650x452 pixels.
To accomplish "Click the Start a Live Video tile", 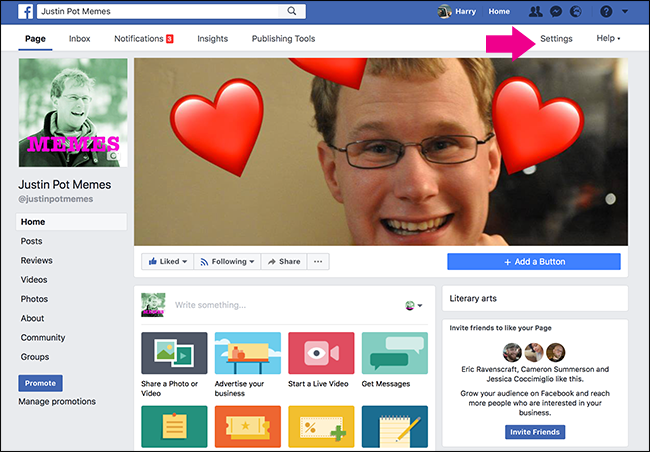I will coord(321,353).
